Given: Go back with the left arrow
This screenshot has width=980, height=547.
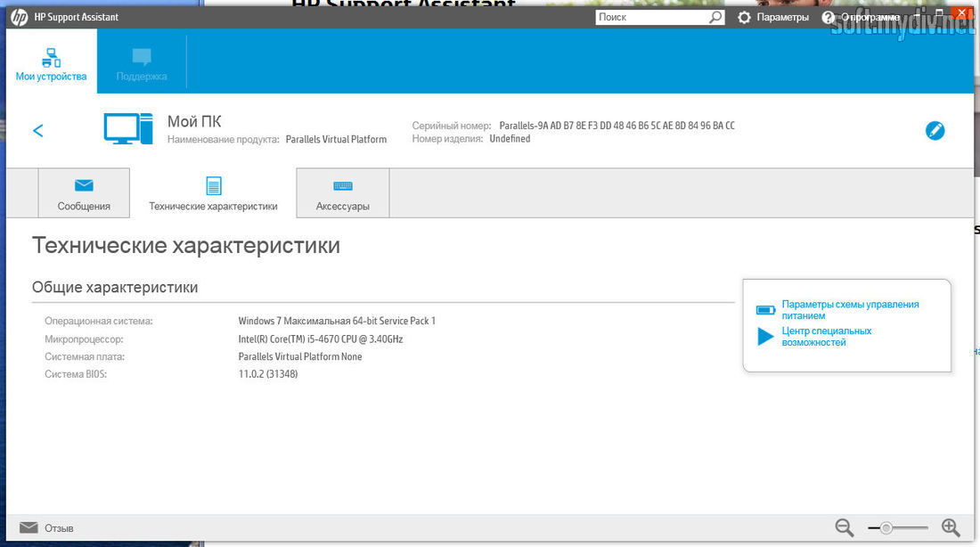Looking at the screenshot, I should click(38, 130).
